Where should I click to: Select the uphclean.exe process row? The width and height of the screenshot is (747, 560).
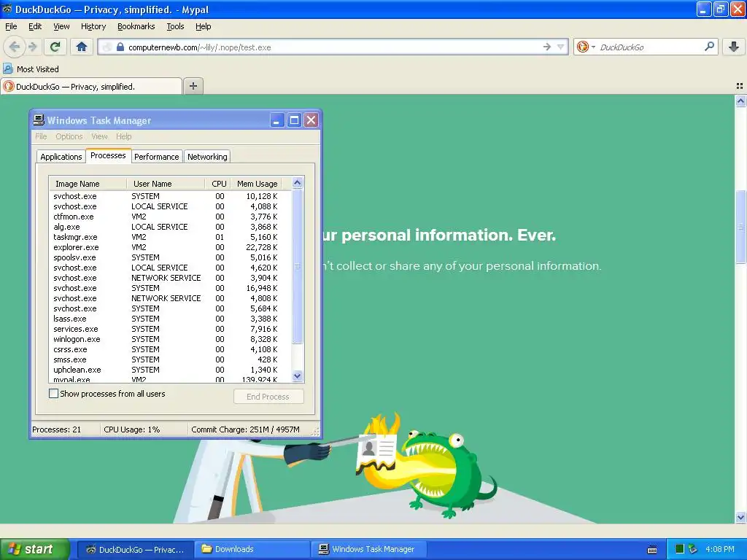point(170,370)
